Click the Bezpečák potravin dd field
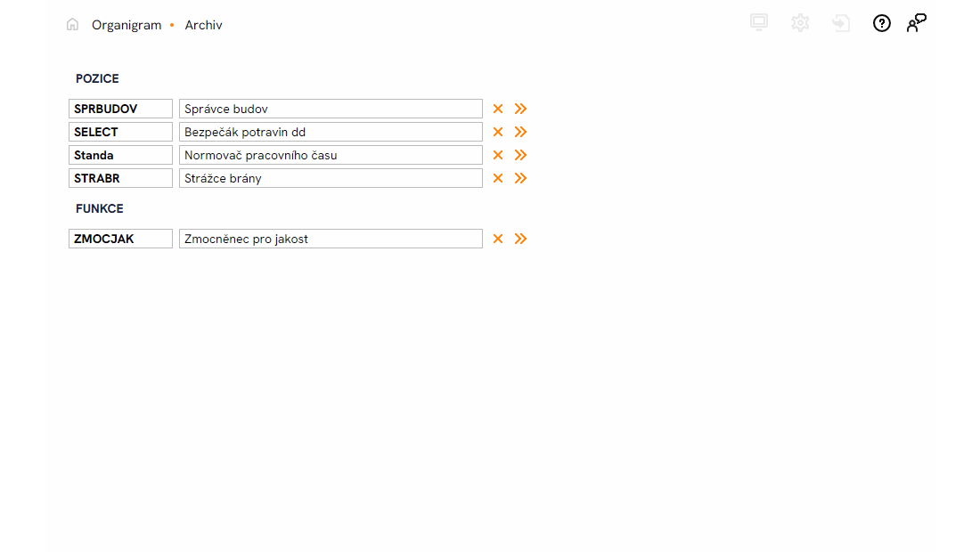 pos(331,132)
